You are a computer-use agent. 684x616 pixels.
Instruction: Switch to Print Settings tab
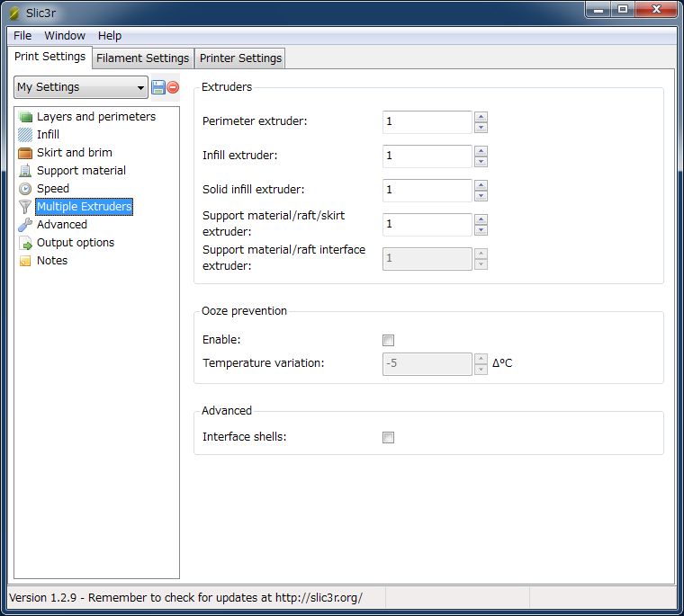coord(49,57)
